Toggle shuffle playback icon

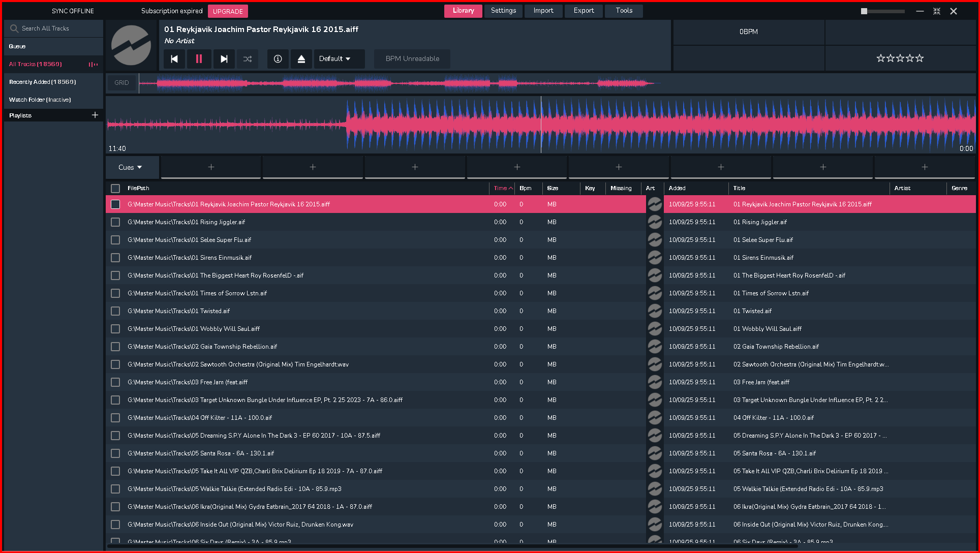248,59
